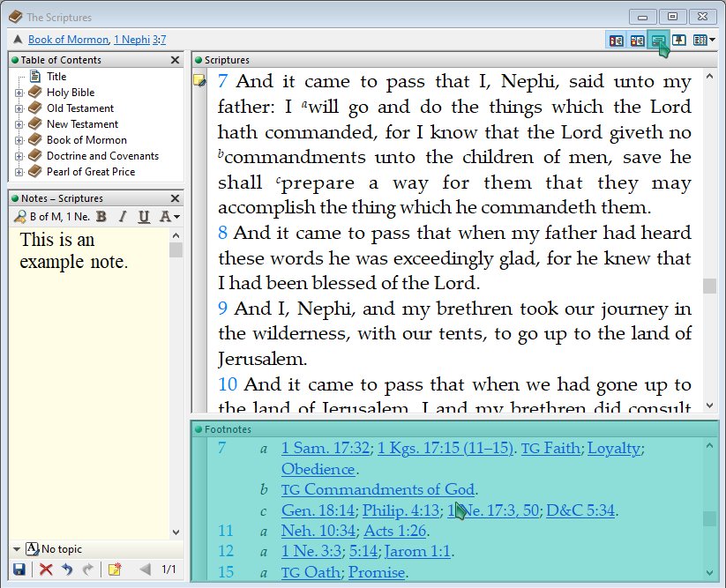Click the chapter 3 breadcrumb link

(155, 40)
